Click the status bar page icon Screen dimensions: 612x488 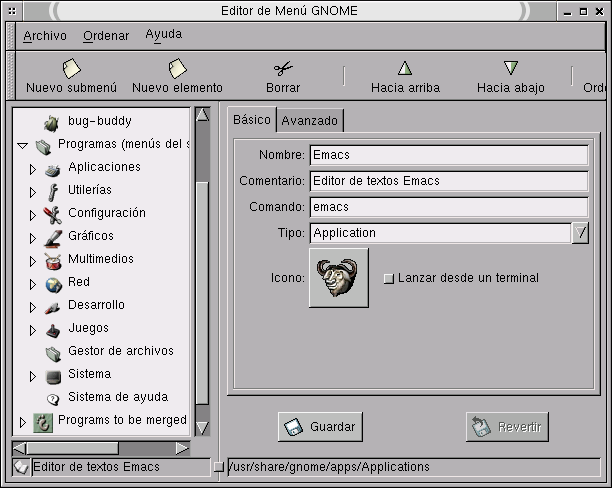(21, 467)
